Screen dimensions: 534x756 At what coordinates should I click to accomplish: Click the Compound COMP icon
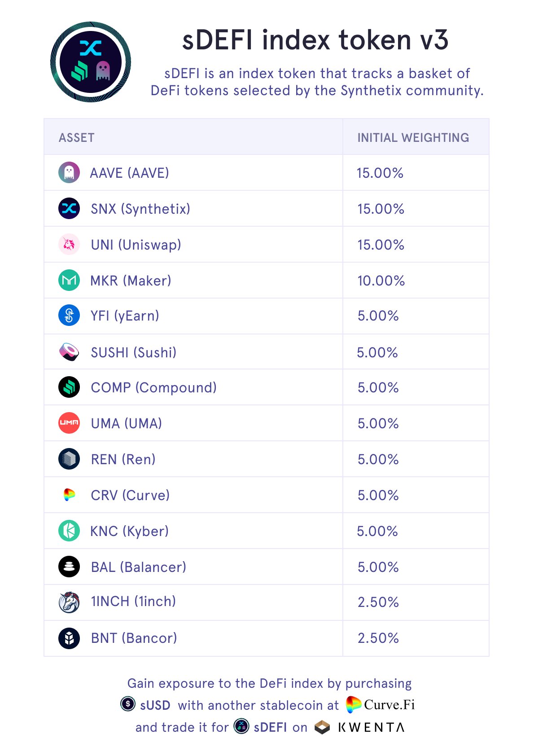click(69, 387)
